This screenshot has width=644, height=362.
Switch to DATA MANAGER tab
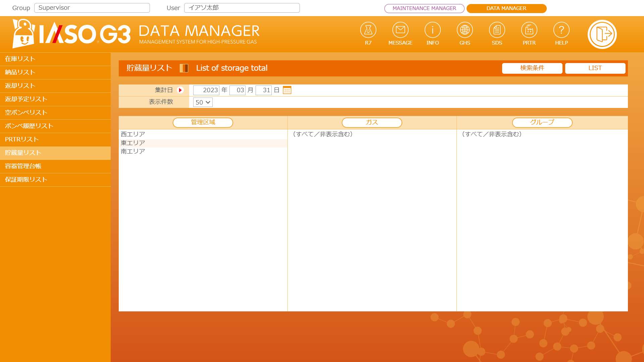tap(506, 8)
